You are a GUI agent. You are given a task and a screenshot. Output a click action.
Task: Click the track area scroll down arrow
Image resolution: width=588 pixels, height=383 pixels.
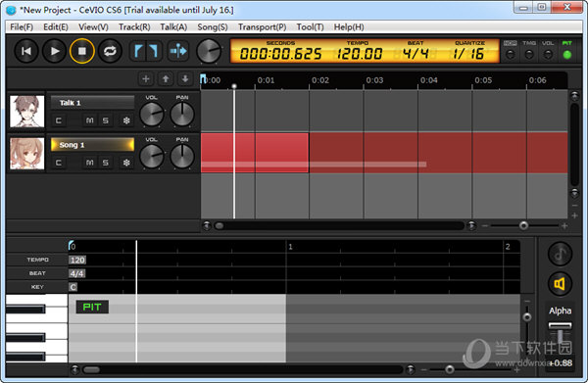[574, 193]
